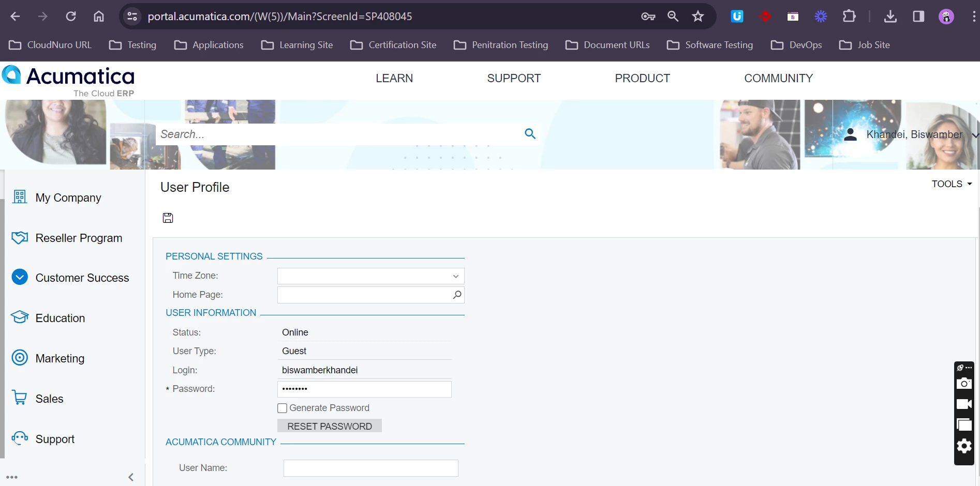Viewport: 980px width, 486px height.
Task: Reload the page with refresh icon
Action: click(71, 17)
